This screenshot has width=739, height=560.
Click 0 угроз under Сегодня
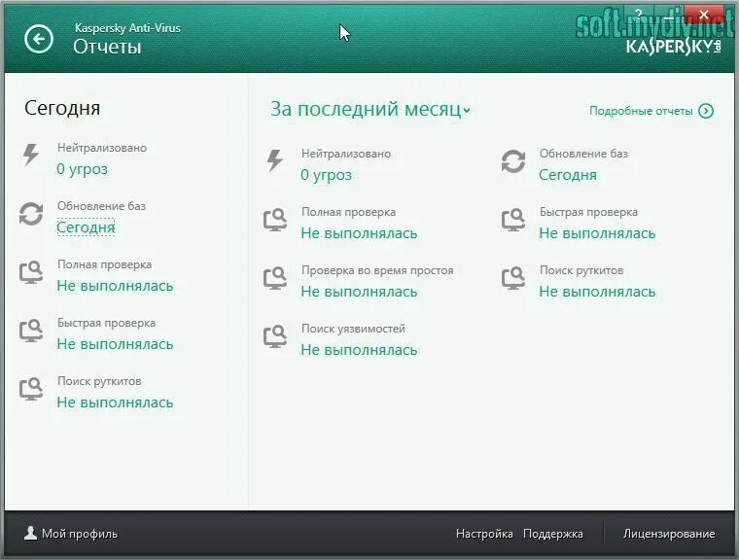pyautogui.click(x=82, y=169)
